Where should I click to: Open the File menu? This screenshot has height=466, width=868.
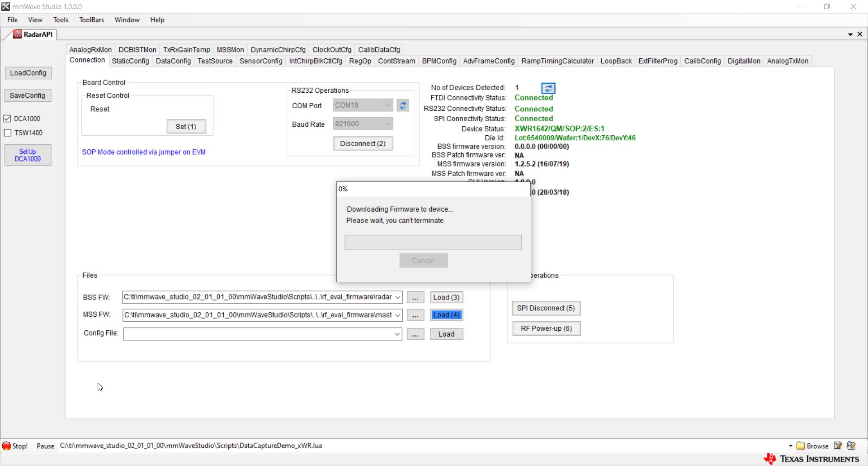coord(13,20)
